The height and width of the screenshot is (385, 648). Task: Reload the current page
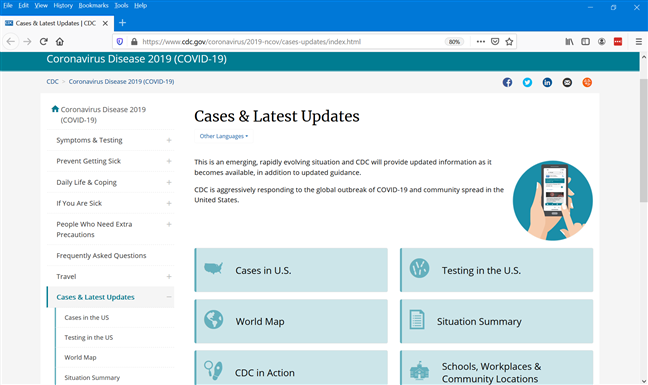click(43, 42)
